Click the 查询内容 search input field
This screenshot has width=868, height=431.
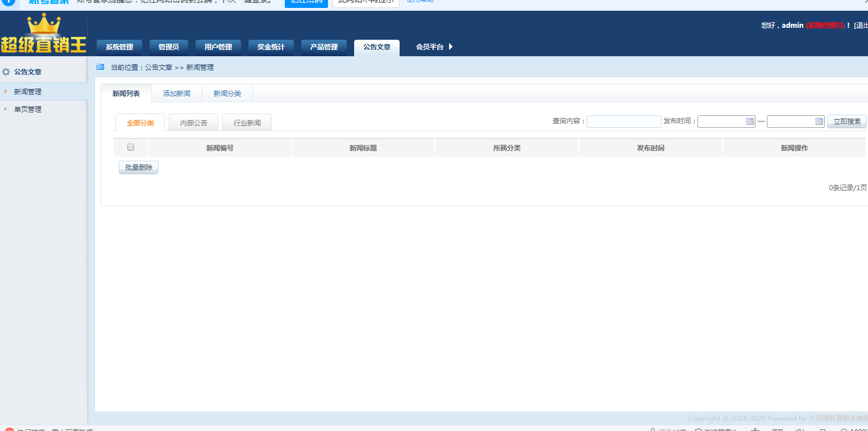point(624,122)
